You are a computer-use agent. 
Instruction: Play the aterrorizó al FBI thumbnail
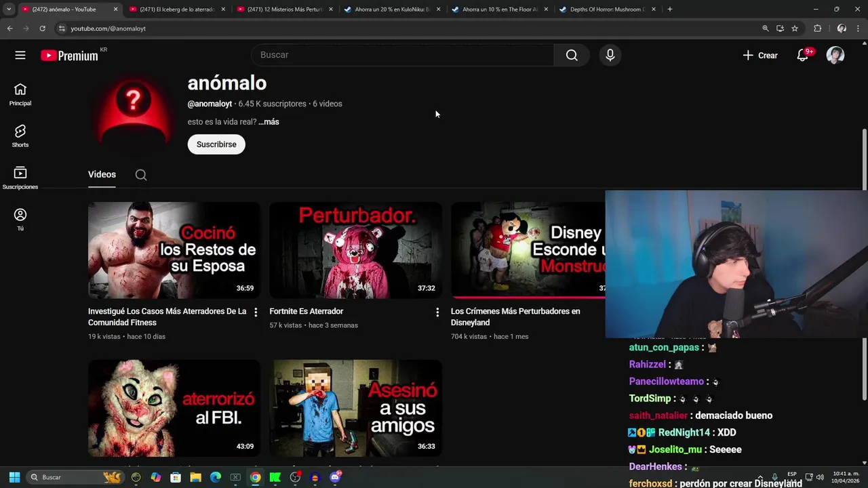[174, 408]
